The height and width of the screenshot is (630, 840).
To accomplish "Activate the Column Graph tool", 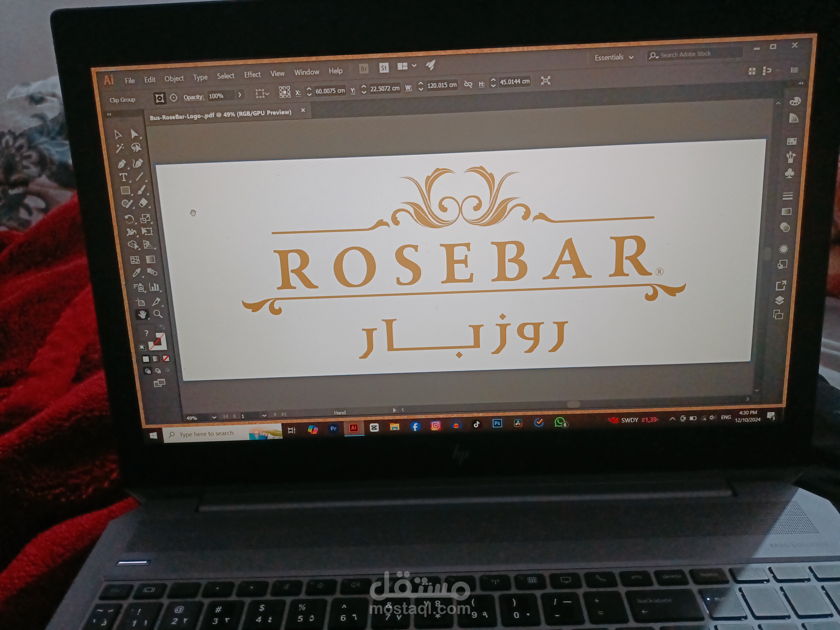I will click(154, 287).
